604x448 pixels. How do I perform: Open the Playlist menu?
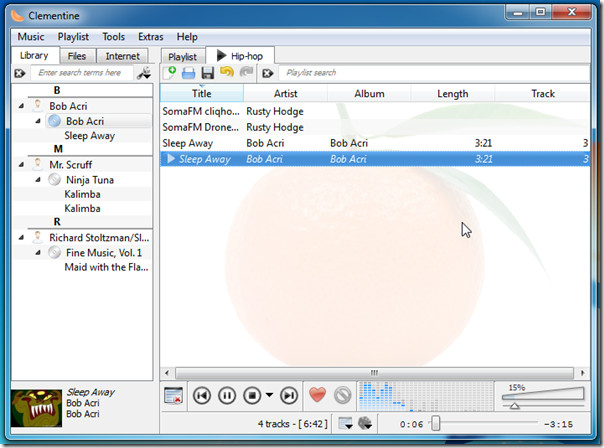coord(73,37)
